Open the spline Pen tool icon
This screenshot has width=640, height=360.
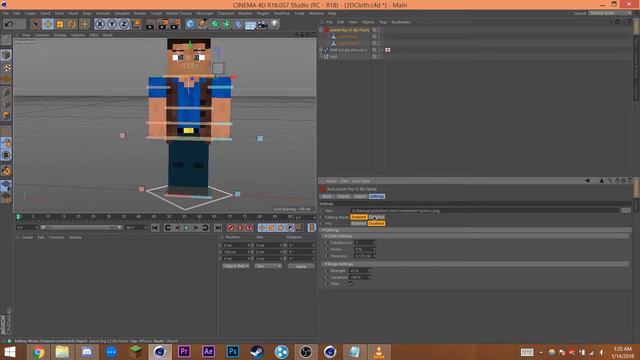click(x=202, y=24)
